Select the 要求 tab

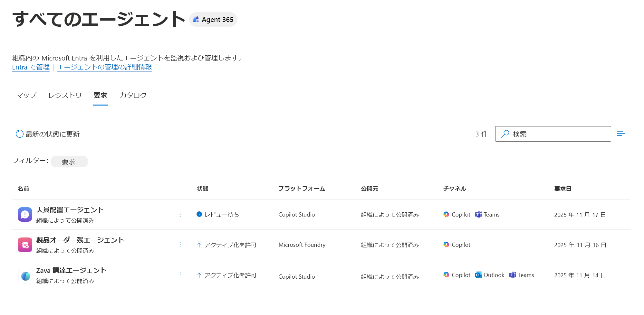tap(100, 95)
